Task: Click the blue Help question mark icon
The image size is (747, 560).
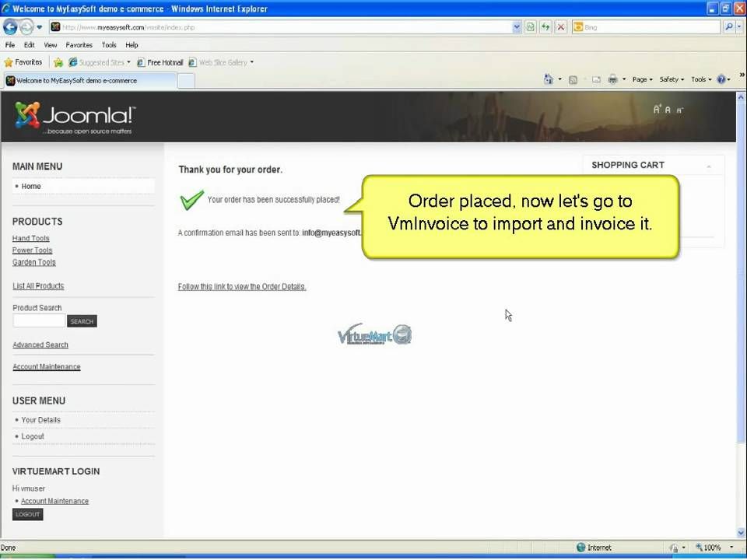Action: [721, 79]
